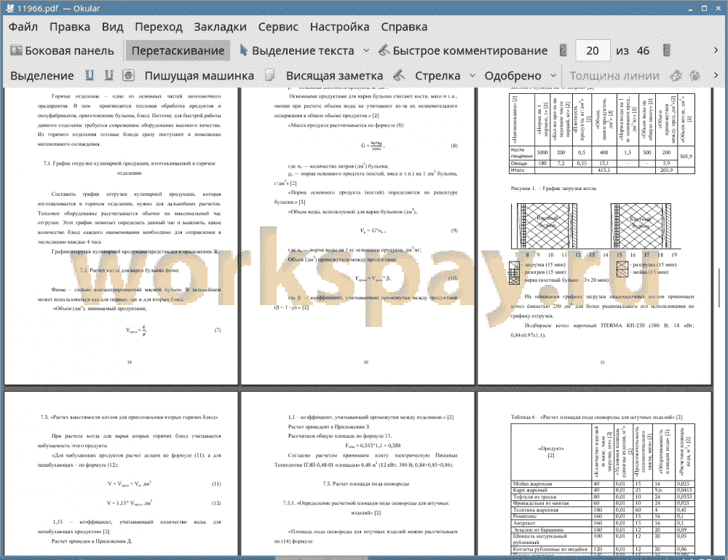728x560 pixels.
Task: Toggle Быстрое комментирование quick annotations
Action: tap(463, 51)
